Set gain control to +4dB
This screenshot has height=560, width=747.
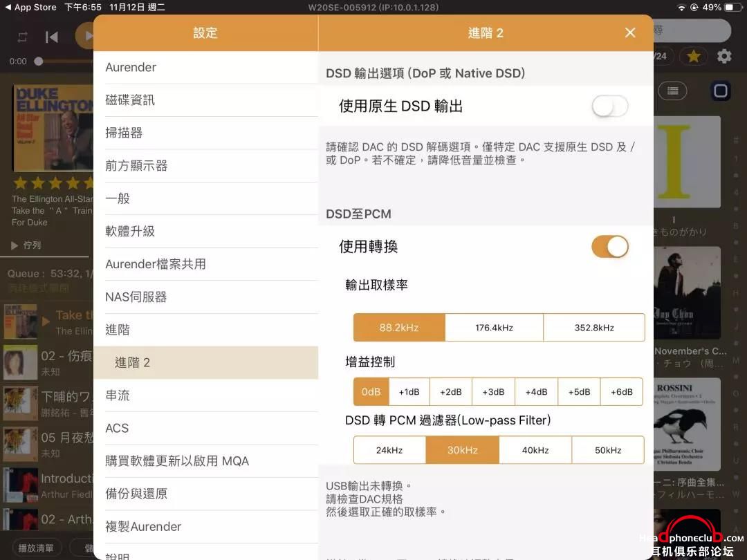coord(536,392)
